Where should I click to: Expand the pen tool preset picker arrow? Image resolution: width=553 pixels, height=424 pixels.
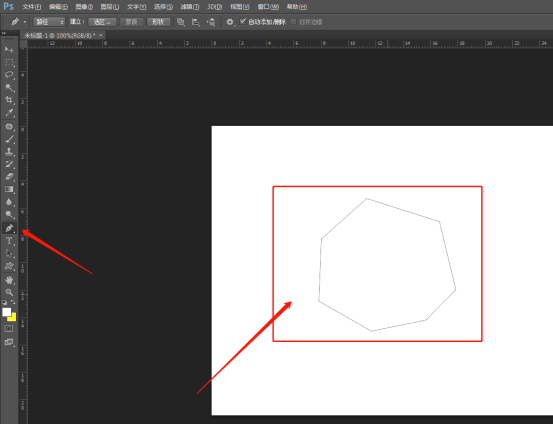point(25,22)
